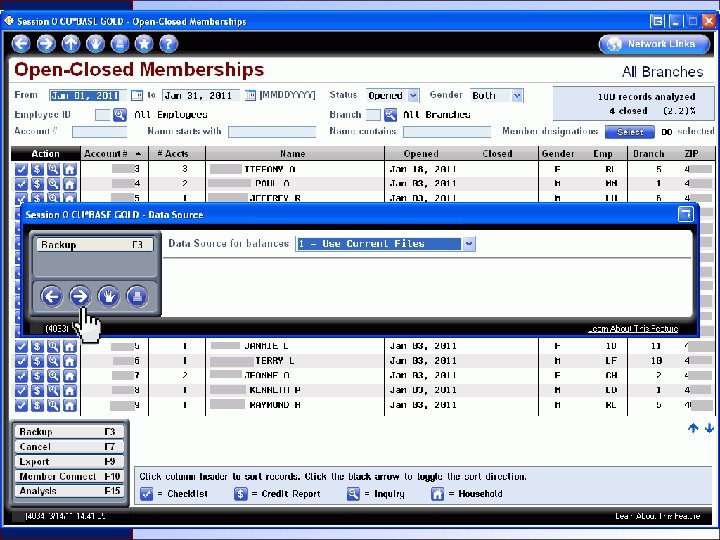
Task: Click the star favorites icon in toolbar
Action: pos(144,44)
